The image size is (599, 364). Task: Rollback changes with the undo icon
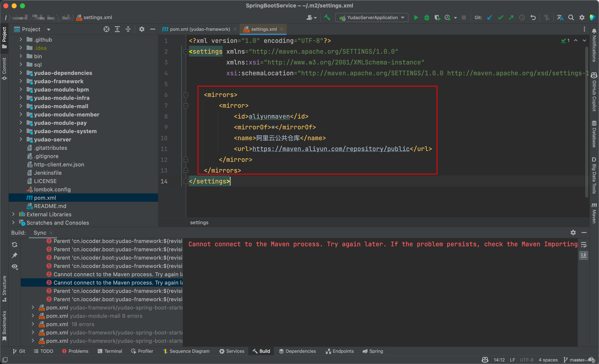(533, 17)
